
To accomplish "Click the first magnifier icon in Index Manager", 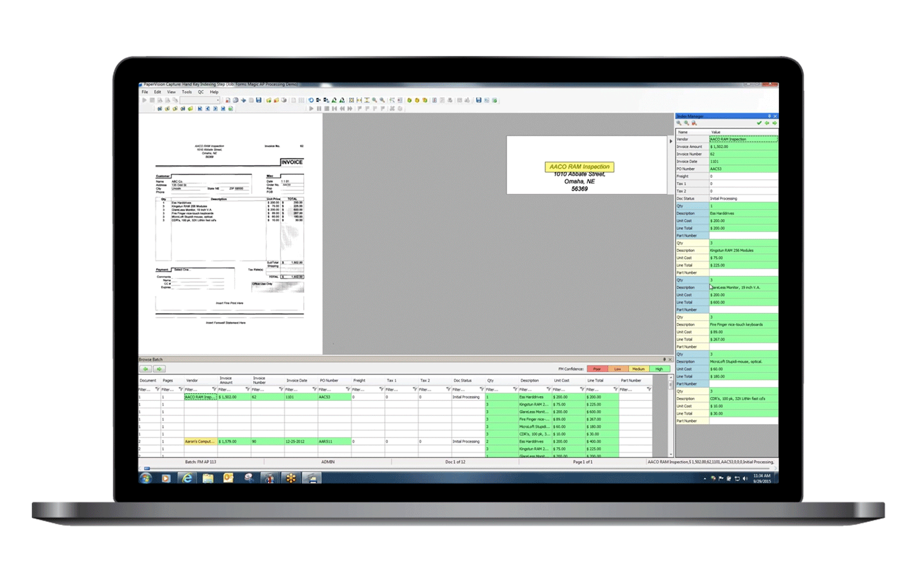I will pyautogui.click(x=679, y=123).
